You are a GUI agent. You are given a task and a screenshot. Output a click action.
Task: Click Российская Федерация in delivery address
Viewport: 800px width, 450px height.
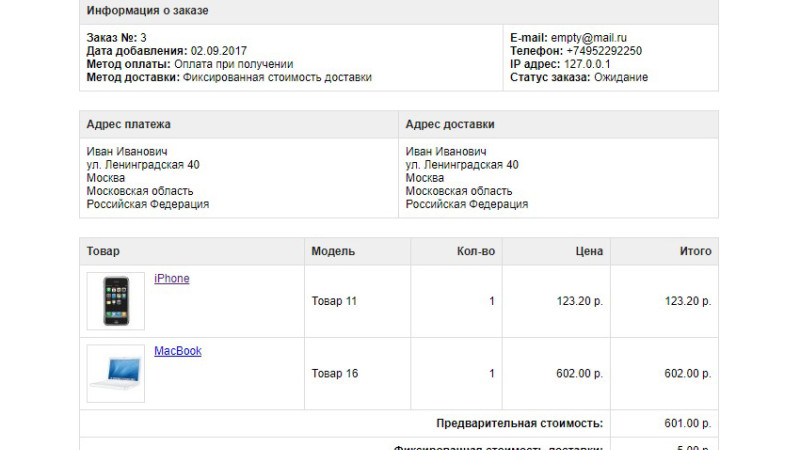tap(467, 204)
